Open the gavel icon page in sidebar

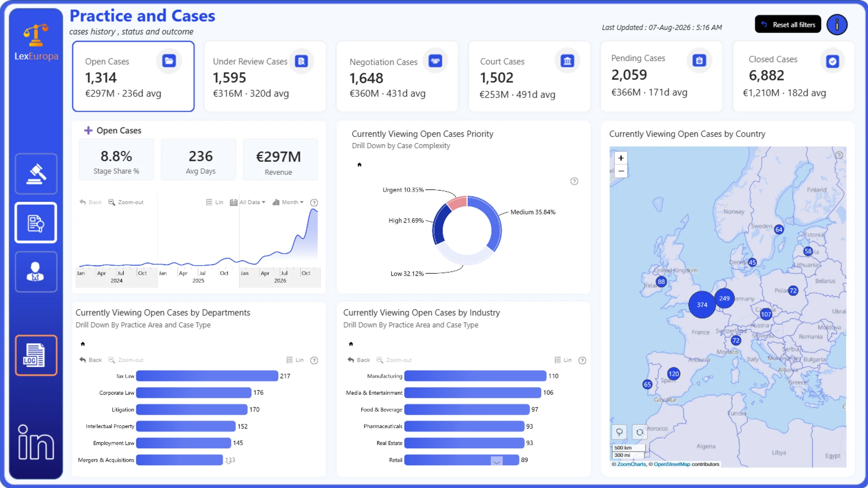tap(36, 174)
